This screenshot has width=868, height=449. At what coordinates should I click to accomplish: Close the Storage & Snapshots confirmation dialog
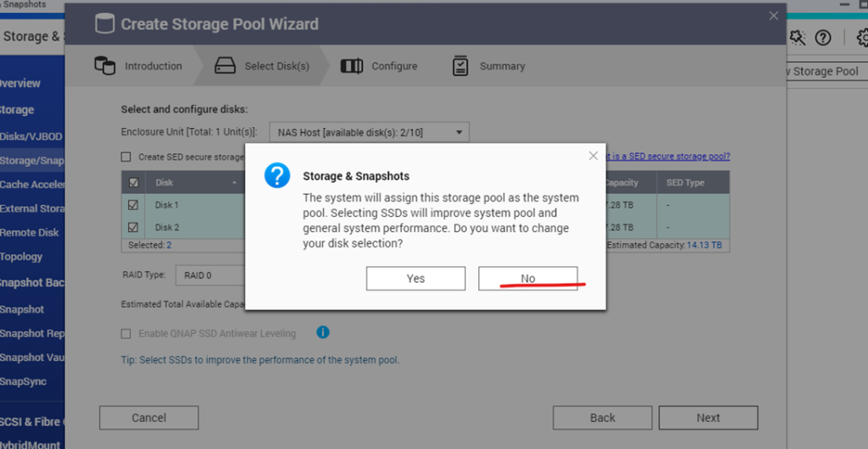coord(593,156)
